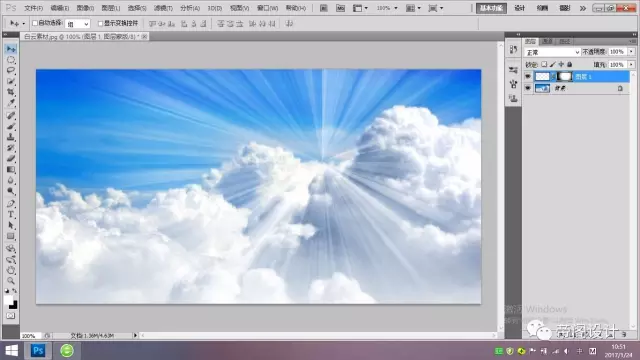The height and width of the screenshot is (360, 640).
Task: Select the Horizontal Type tool
Action: click(x=11, y=214)
